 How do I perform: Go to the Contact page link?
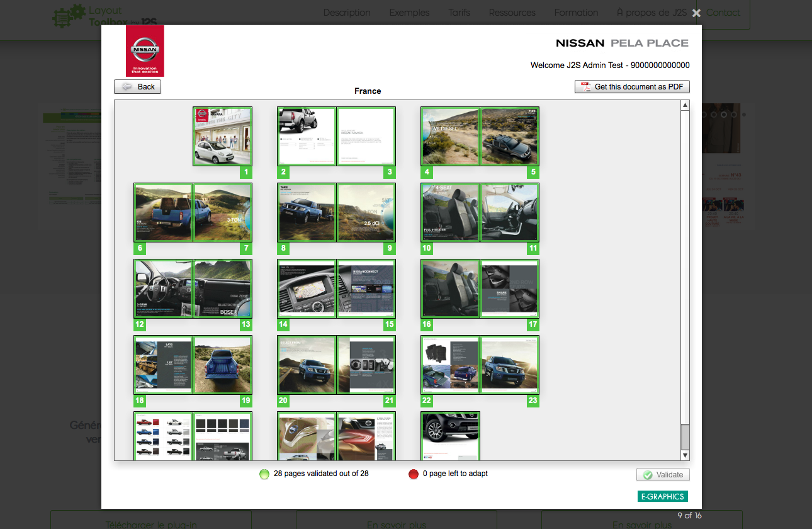723,13
